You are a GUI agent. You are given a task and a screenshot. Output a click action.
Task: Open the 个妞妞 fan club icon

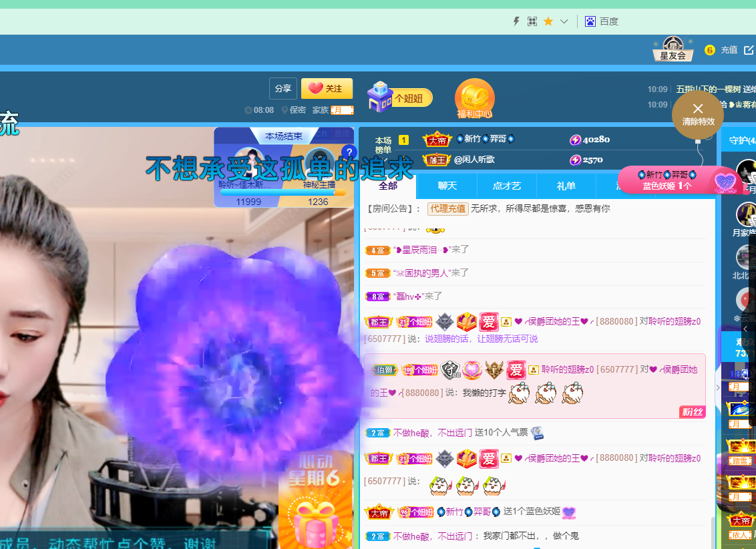[399, 97]
